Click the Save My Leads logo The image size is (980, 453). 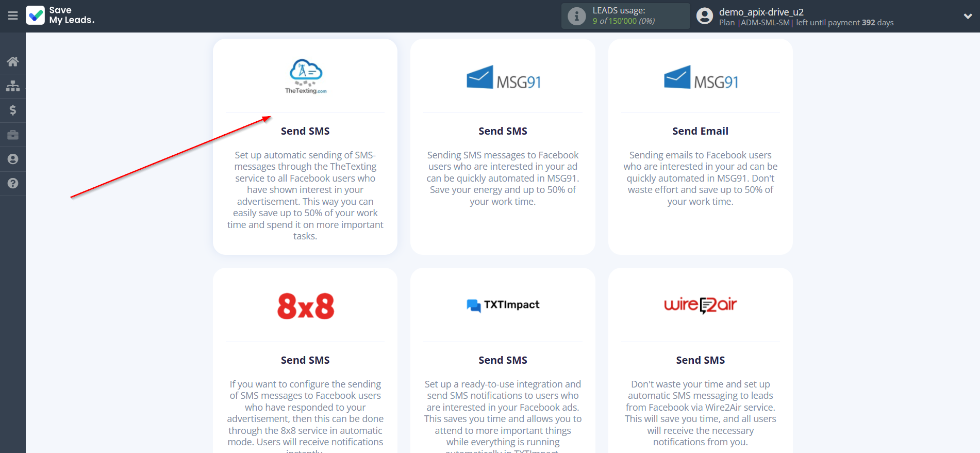click(60, 15)
